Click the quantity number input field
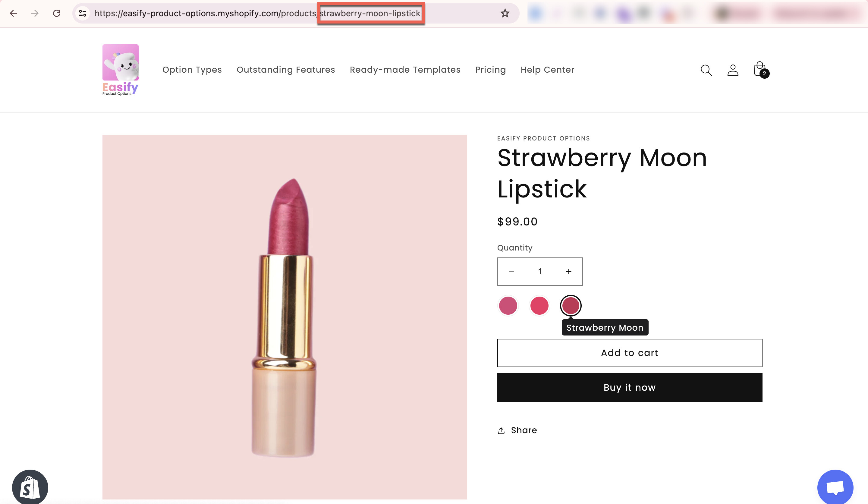 click(x=540, y=272)
